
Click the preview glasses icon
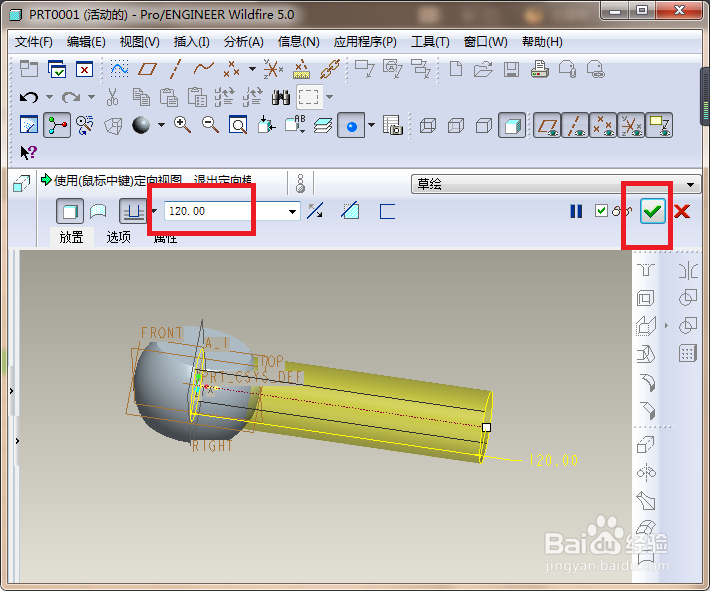pos(621,211)
